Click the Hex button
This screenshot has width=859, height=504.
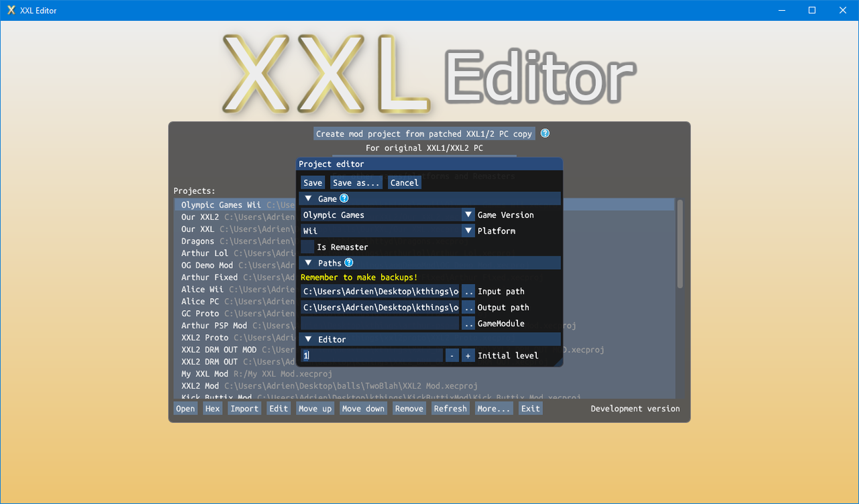click(x=213, y=408)
